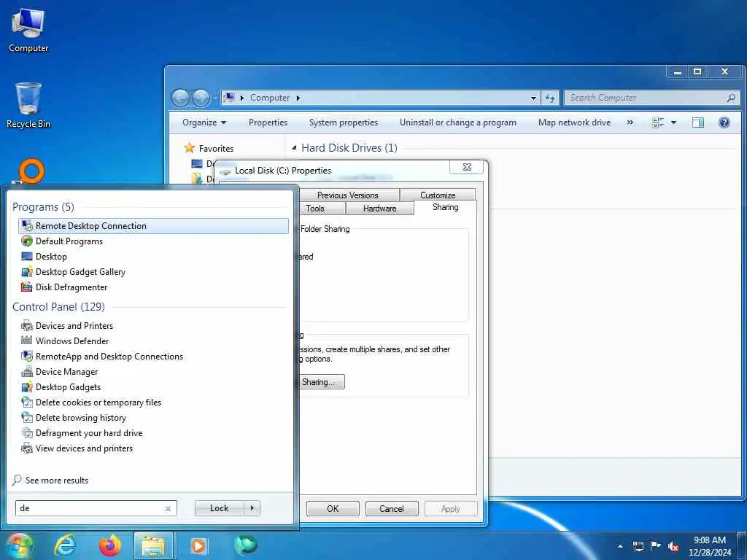Click Uninstall or change a program
Screen dimensions: 747x560
coord(458,122)
